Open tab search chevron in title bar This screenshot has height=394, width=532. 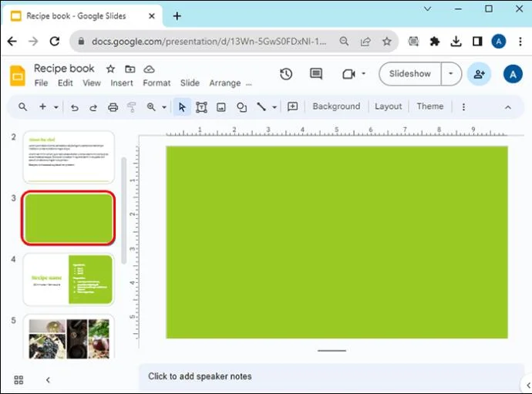(x=427, y=8)
